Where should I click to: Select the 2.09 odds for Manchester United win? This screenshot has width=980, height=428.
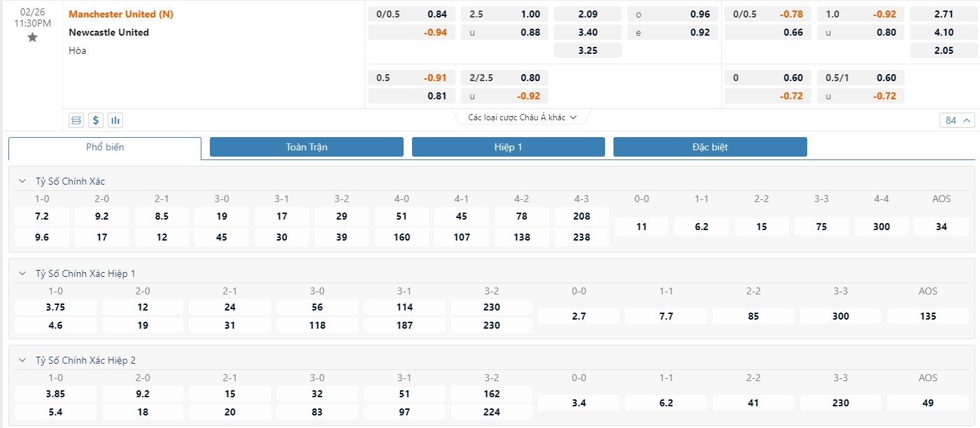click(588, 14)
